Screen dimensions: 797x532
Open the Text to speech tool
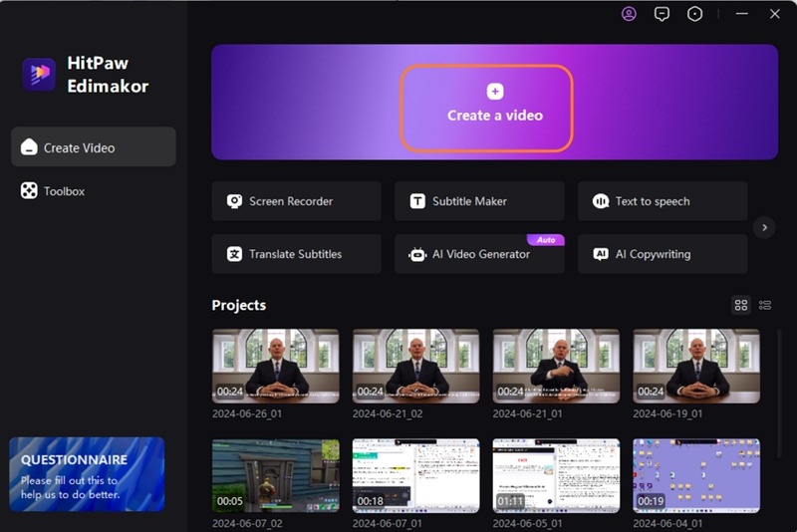click(x=663, y=201)
